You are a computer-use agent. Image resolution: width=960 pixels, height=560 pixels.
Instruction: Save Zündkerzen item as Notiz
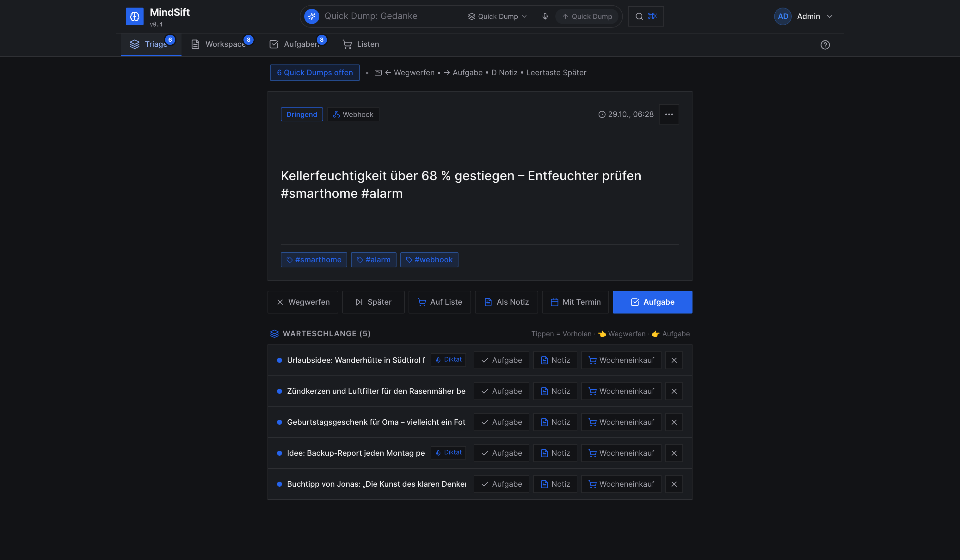coord(555,391)
